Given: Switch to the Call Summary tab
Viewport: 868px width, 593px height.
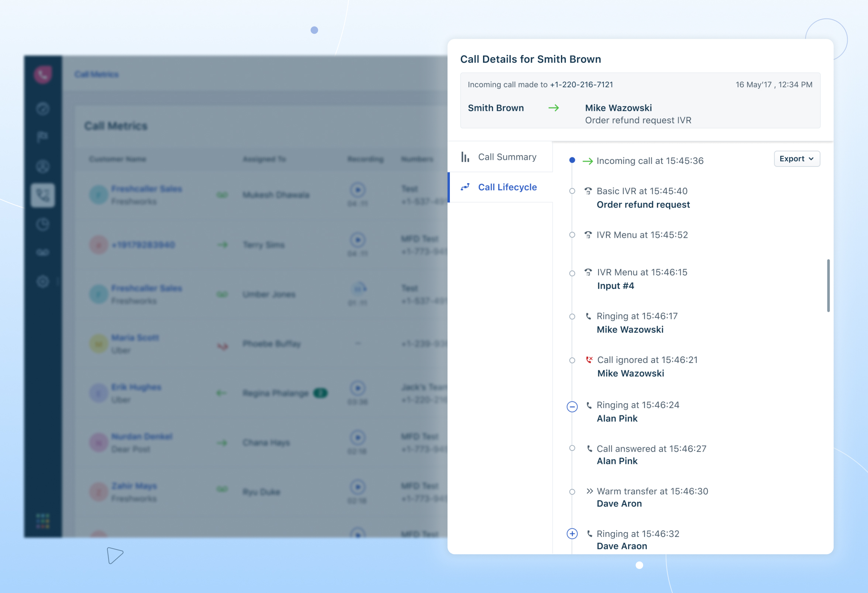Looking at the screenshot, I should point(500,157).
